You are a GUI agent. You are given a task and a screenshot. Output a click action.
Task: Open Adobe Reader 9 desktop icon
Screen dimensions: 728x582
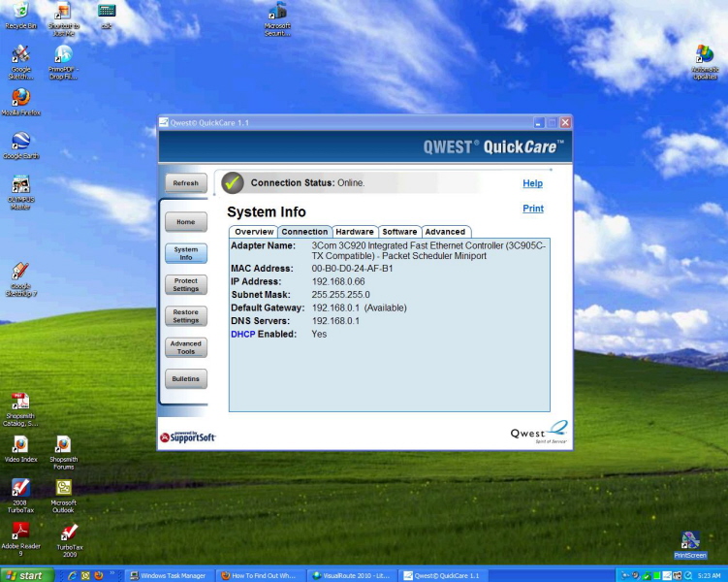pyautogui.click(x=21, y=539)
